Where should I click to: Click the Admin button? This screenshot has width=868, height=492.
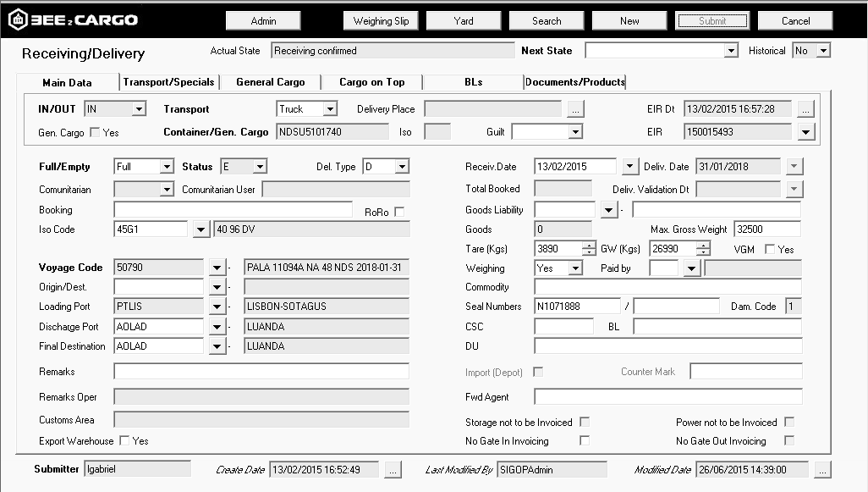click(x=263, y=21)
